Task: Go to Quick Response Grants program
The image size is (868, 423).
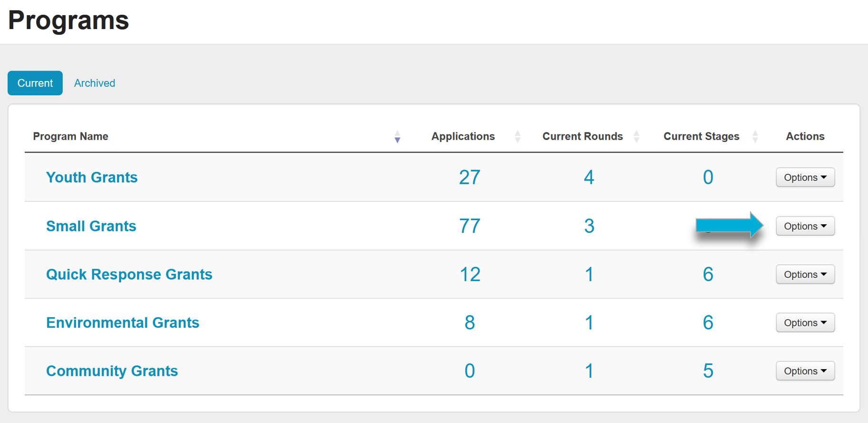Action: [x=129, y=275]
